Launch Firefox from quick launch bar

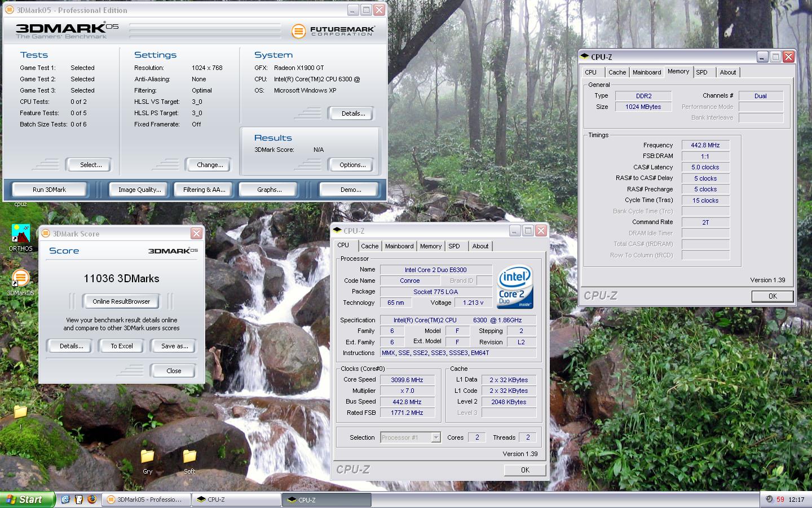coord(92,500)
